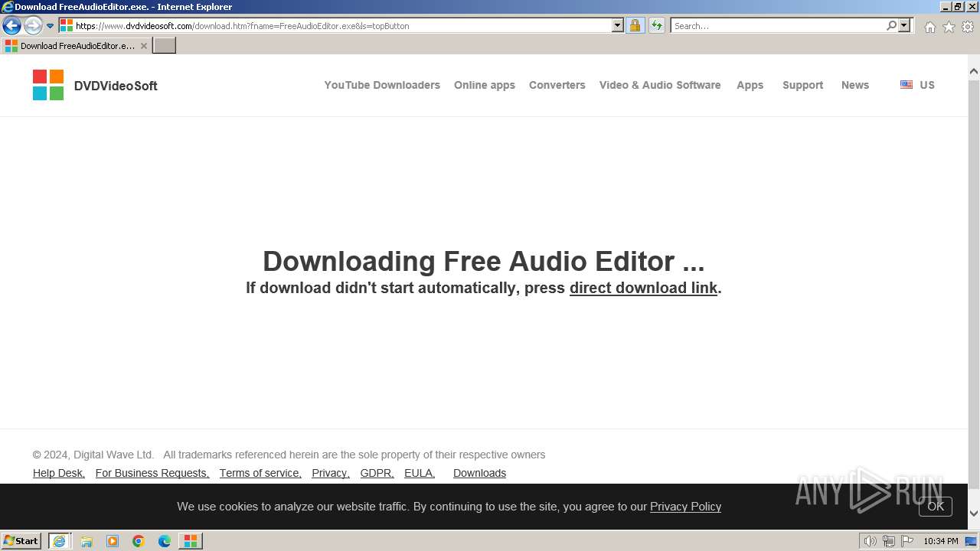Screen dimensions: 980x551
Task: Click the direct download link
Action: [643, 288]
